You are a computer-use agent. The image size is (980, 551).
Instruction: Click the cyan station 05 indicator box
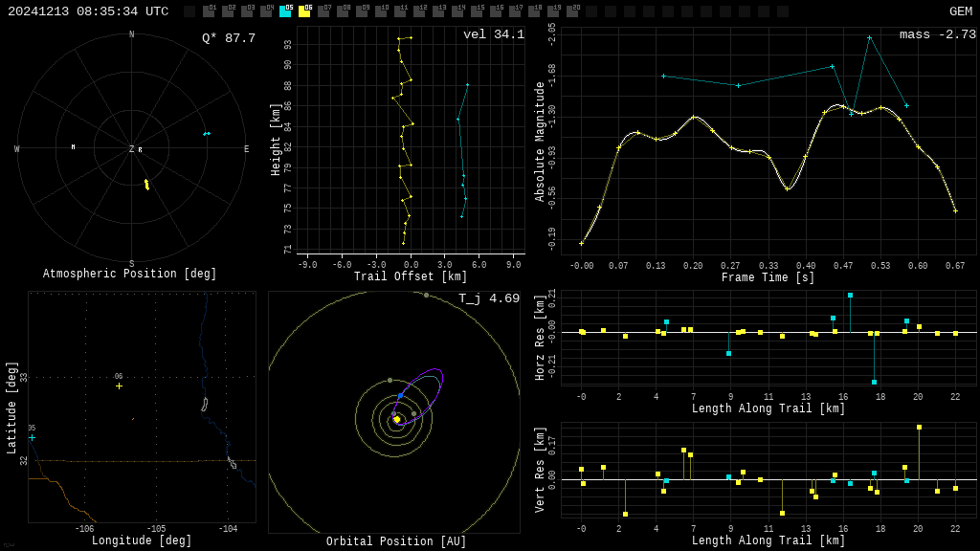(x=285, y=11)
